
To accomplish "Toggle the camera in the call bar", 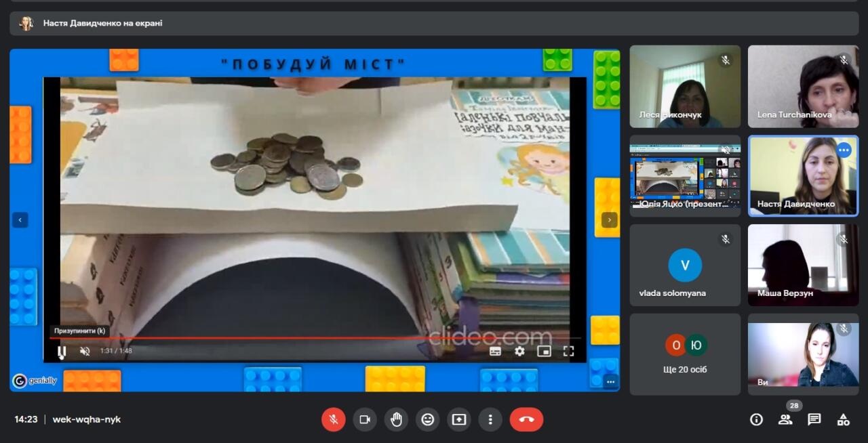I will 365,419.
